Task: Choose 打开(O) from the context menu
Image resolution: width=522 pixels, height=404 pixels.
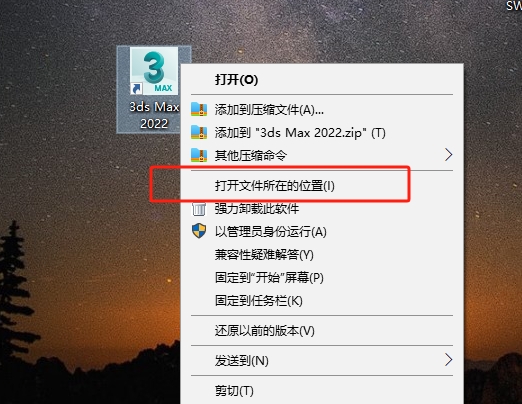Action: 236,80
